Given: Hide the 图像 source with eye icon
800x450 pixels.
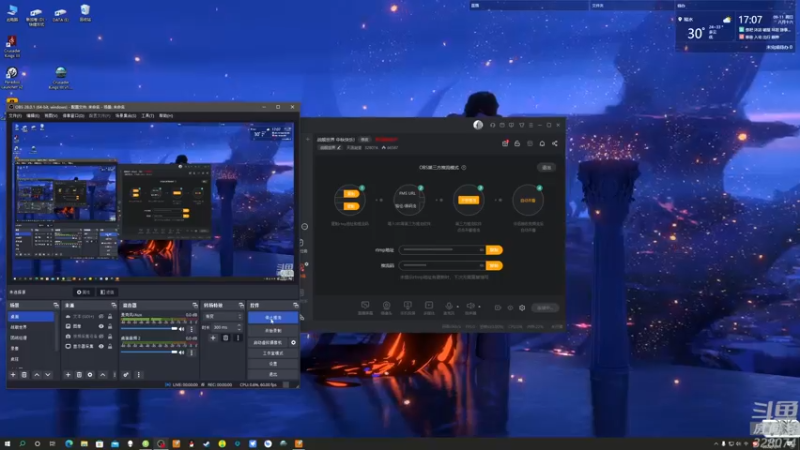Looking at the screenshot, I should pyautogui.click(x=101, y=326).
